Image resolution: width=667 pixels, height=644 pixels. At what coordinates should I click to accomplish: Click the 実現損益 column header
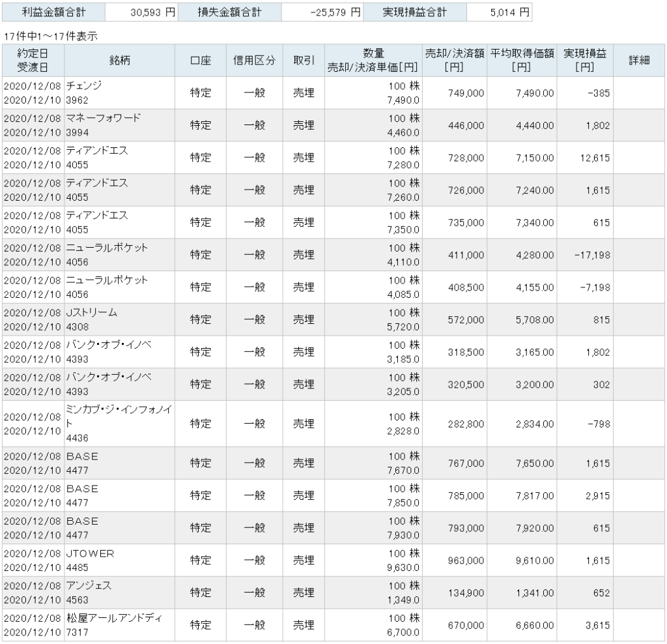pos(585,61)
